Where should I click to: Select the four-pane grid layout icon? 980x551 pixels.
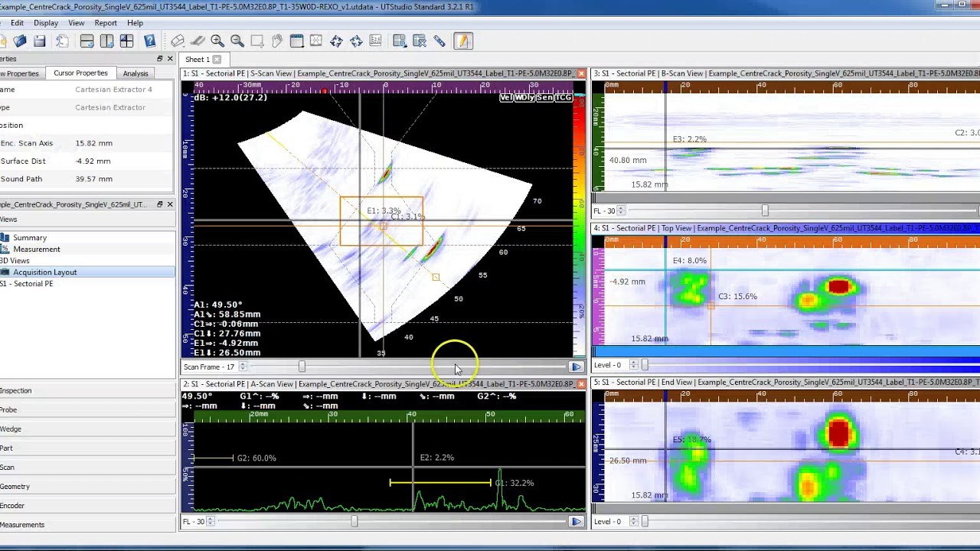coord(126,41)
